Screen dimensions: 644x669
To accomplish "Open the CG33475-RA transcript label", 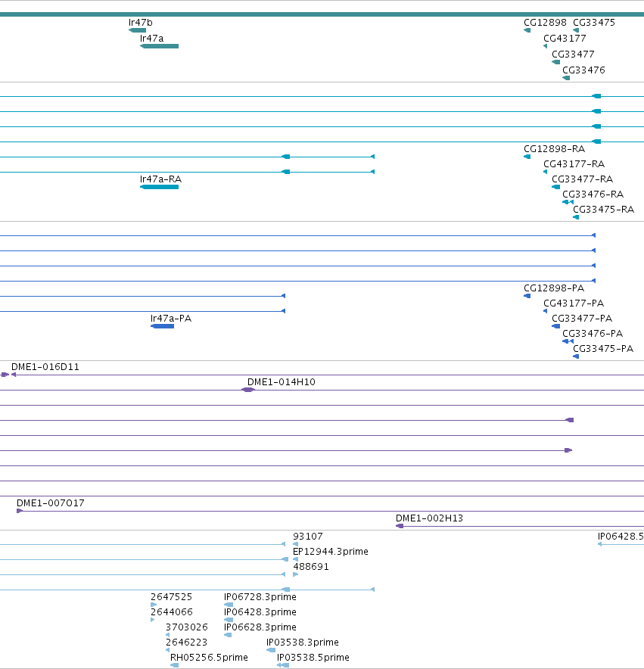I will (603, 210).
